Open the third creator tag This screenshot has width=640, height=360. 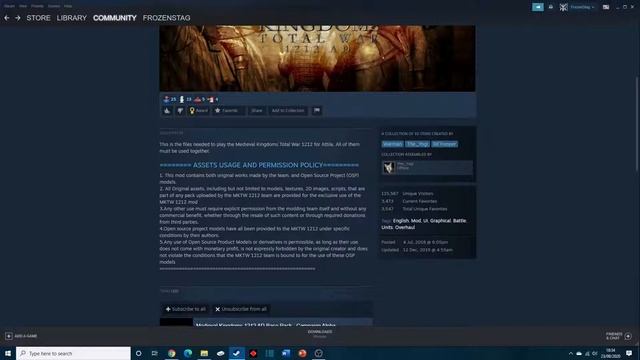[x=444, y=144]
